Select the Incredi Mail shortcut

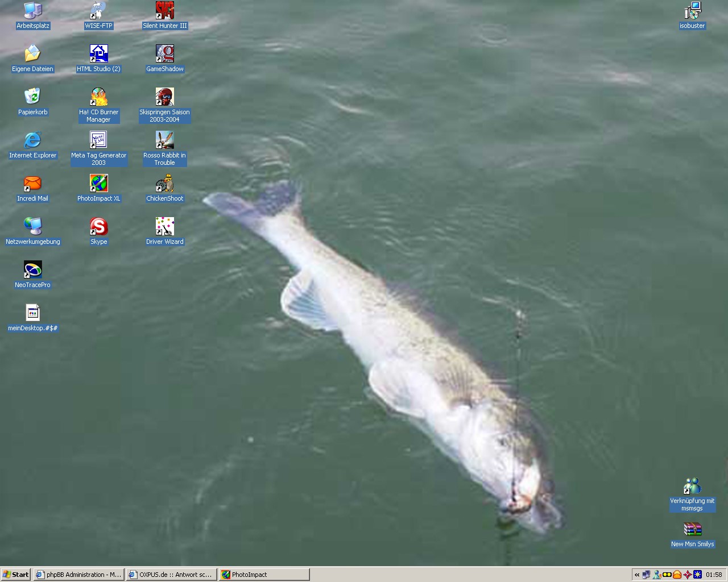(33, 184)
